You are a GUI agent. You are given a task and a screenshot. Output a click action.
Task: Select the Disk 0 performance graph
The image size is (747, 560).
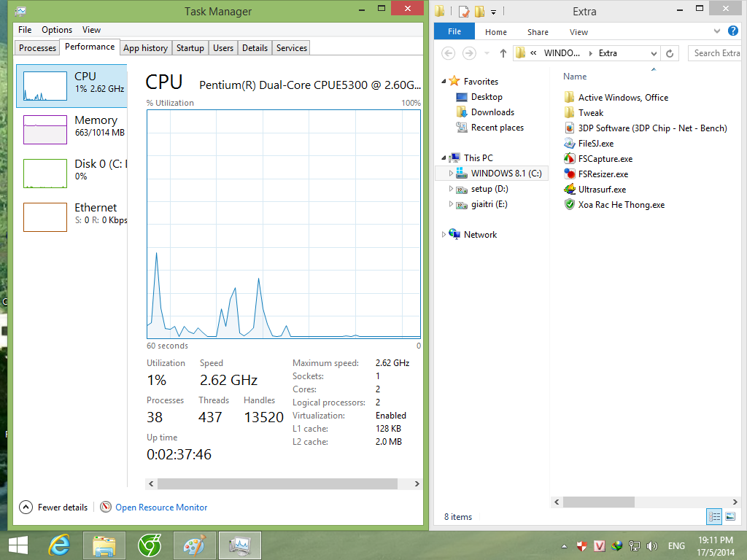tap(45, 174)
